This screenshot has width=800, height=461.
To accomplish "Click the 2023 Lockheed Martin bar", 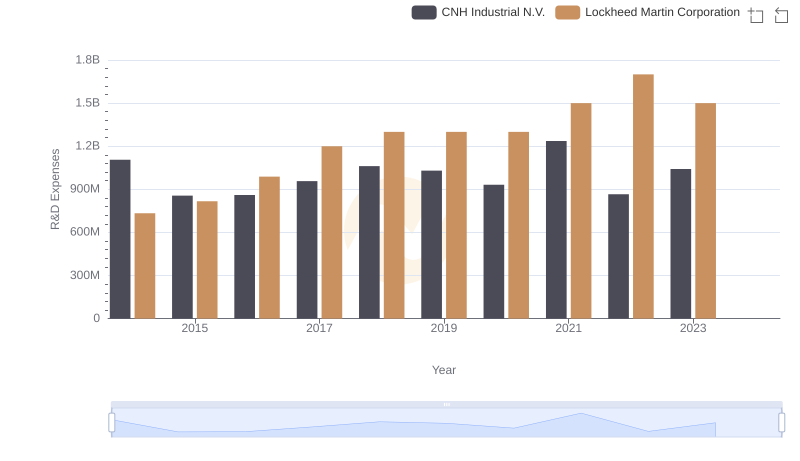I will (706, 211).
